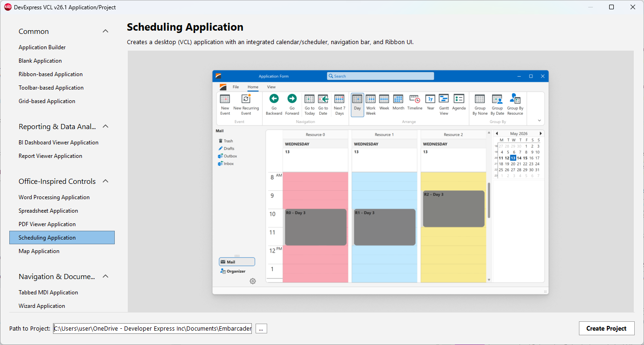Click the Mail navigation button
The height and width of the screenshot is (345, 644).
pyautogui.click(x=237, y=262)
